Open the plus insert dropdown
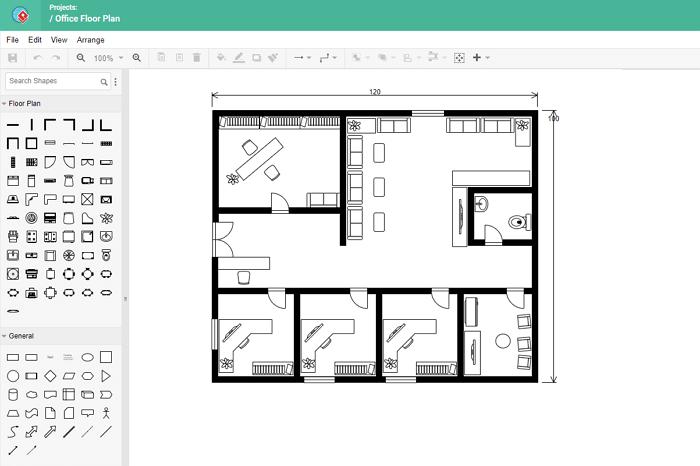Screen dimensions: 700x466 click(x=480, y=58)
